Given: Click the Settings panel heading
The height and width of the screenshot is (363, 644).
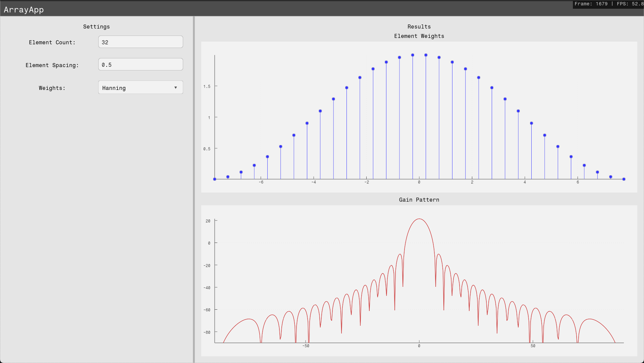Looking at the screenshot, I should (x=96, y=27).
